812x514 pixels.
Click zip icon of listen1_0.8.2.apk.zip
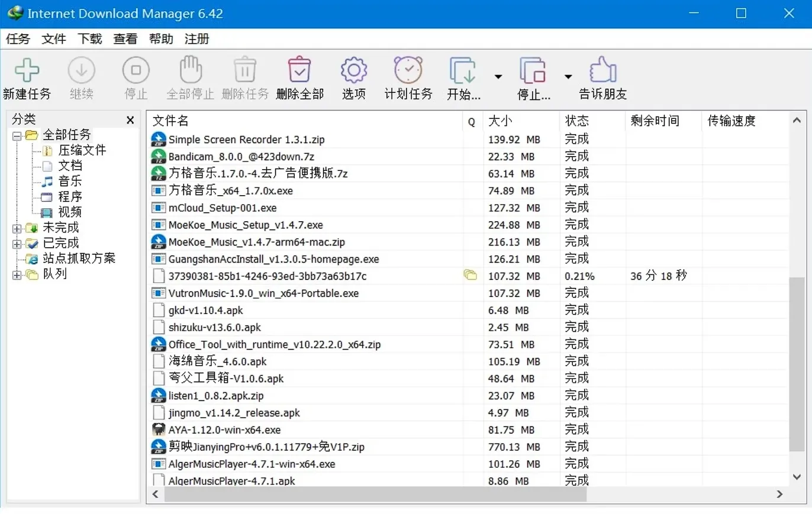pos(158,395)
